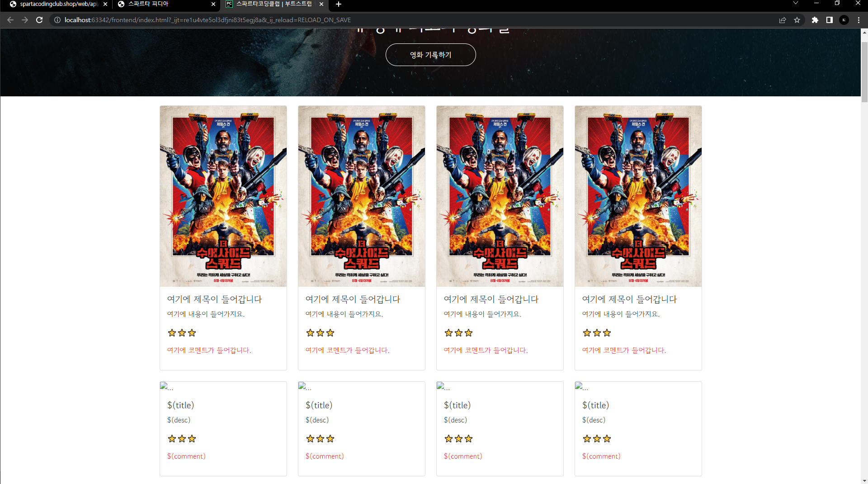Click the scrollbar's up arrow

pos(864,32)
